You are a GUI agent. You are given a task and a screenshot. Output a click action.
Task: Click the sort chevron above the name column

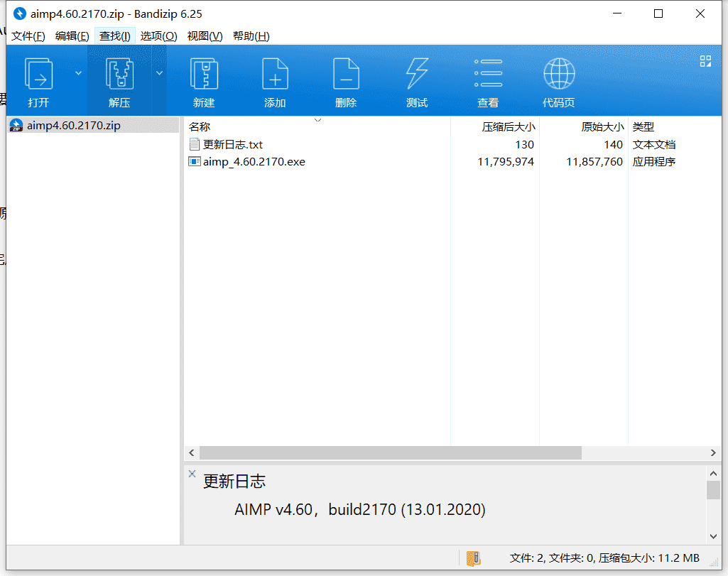click(x=318, y=120)
